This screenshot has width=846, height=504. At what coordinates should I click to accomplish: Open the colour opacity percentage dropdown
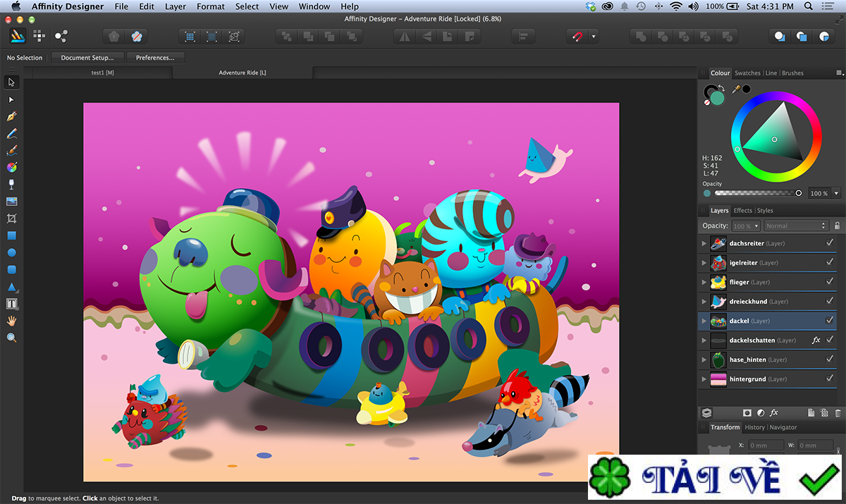click(x=836, y=193)
